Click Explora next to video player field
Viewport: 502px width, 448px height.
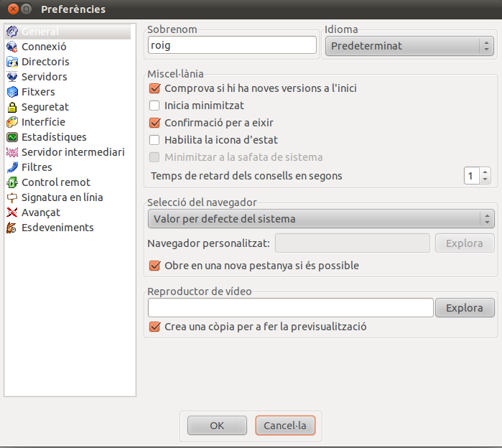click(x=465, y=308)
